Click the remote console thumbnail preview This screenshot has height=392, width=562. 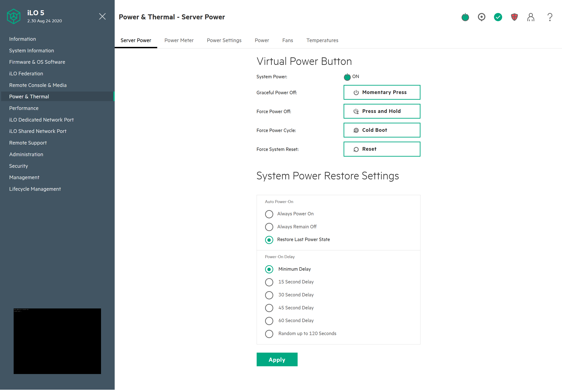57,341
